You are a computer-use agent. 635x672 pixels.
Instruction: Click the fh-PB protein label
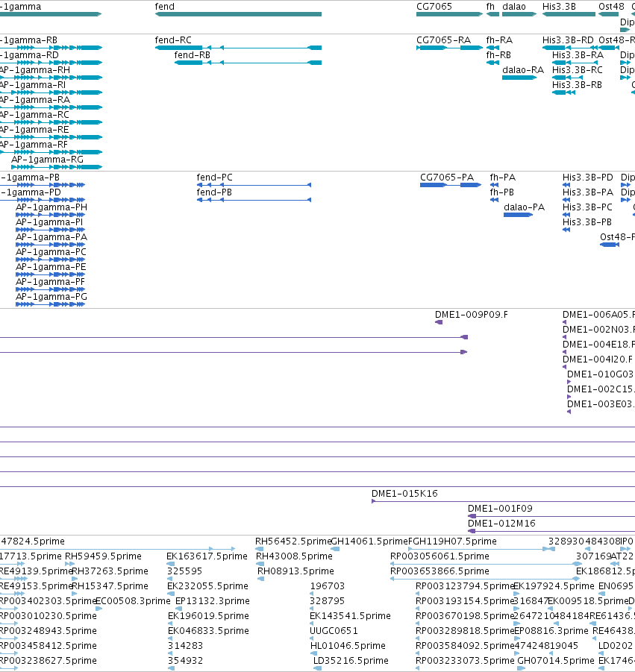tap(502, 192)
